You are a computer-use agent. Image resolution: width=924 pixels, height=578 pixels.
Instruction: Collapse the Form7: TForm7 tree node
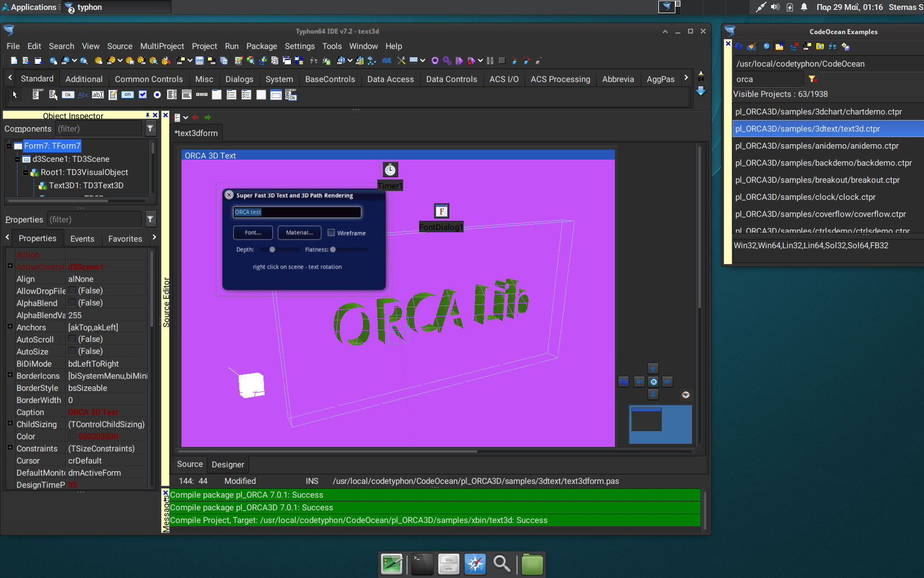9,146
